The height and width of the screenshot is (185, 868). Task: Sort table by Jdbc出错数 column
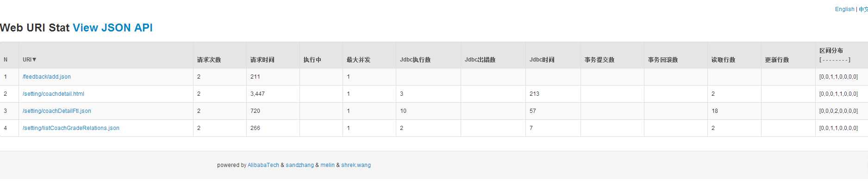(x=480, y=60)
